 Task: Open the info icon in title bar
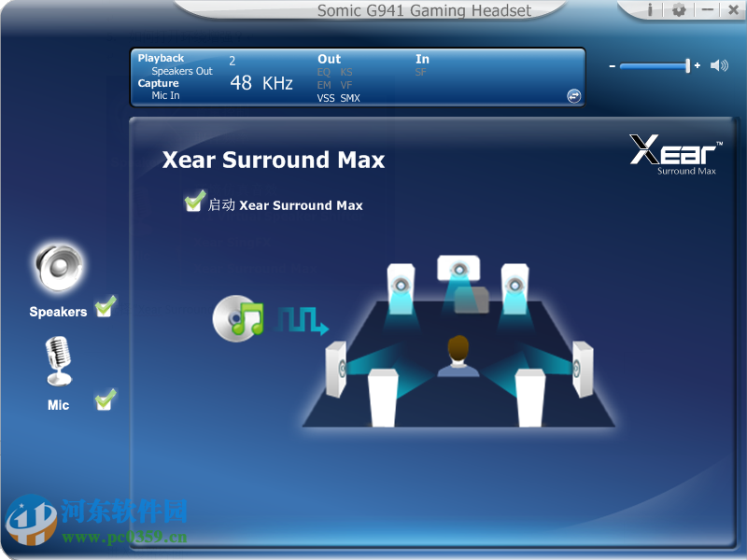click(x=649, y=9)
